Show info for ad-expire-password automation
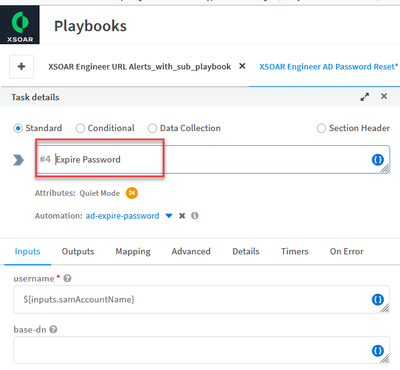 pos(195,216)
